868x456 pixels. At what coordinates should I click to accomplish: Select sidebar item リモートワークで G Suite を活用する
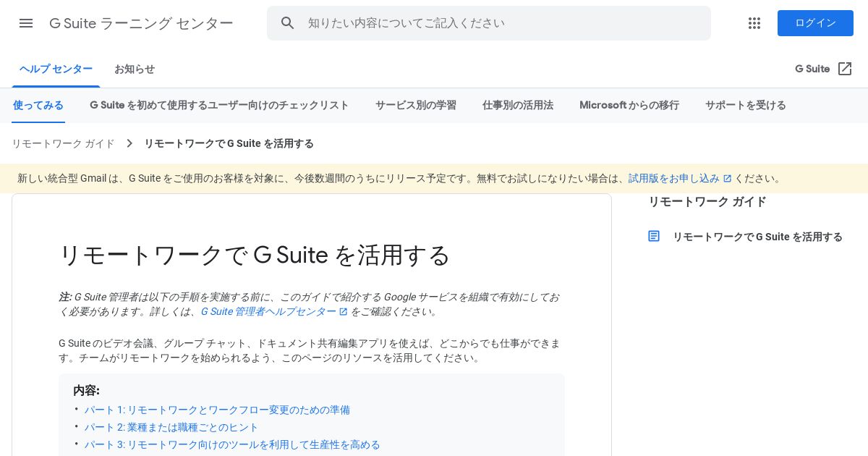[757, 237]
